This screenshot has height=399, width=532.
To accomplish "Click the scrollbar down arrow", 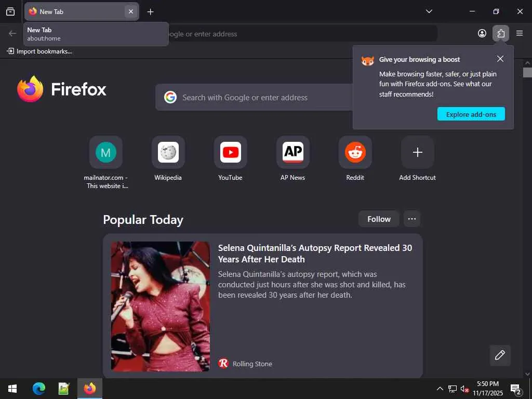I will 527,374.
